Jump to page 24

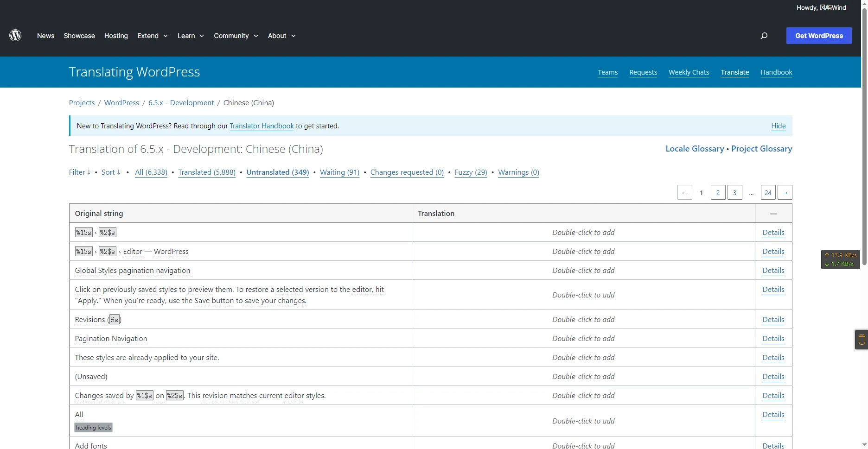click(x=768, y=192)
